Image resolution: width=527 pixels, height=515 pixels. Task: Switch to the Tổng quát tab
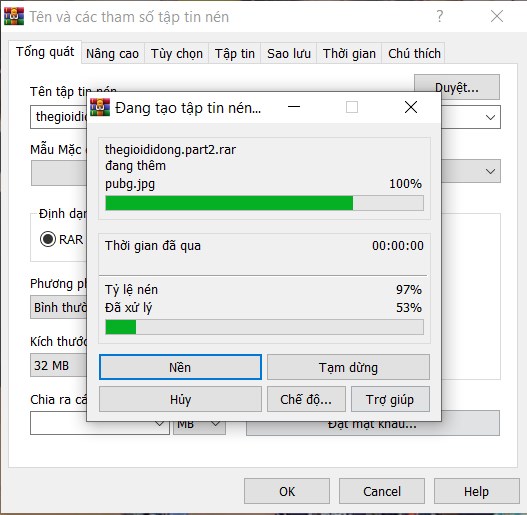[45, 52]
